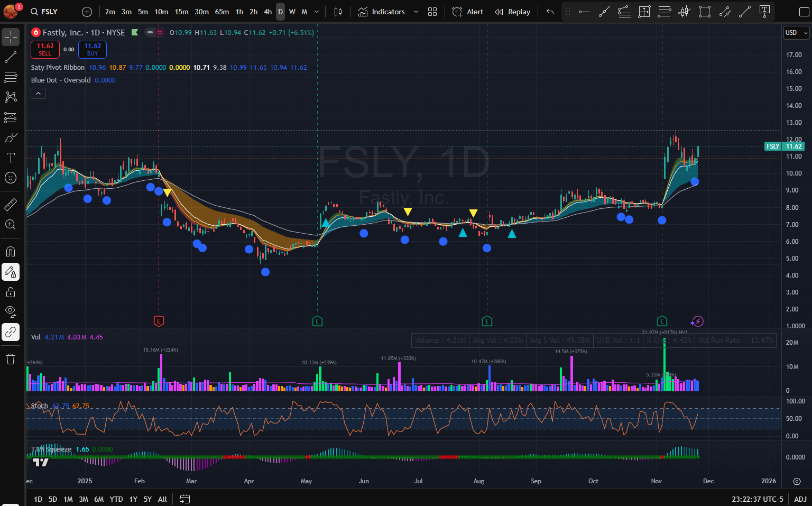Click the 11.62 BUY button
The width and height of the screenshot is (812, 506).
[x=93, y=50]
